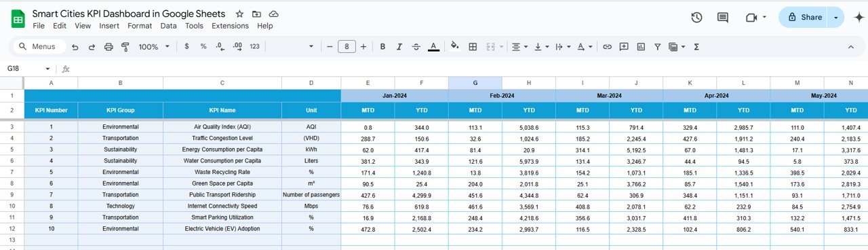The image size is (868, 250).
Task: Click the Share button
Action: click(804, 18)
